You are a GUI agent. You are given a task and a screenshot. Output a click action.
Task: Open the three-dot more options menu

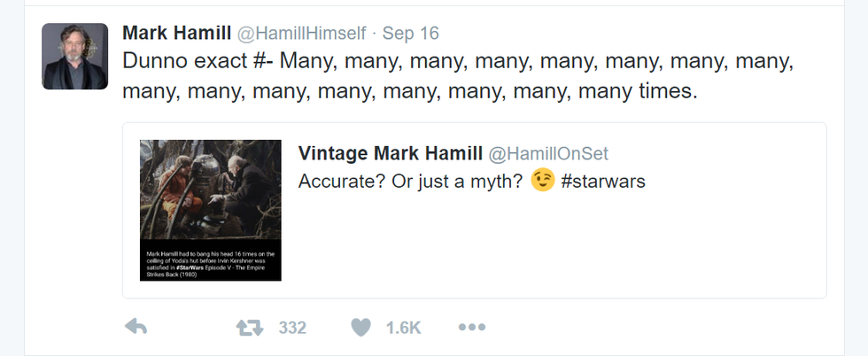pos(471,328)
